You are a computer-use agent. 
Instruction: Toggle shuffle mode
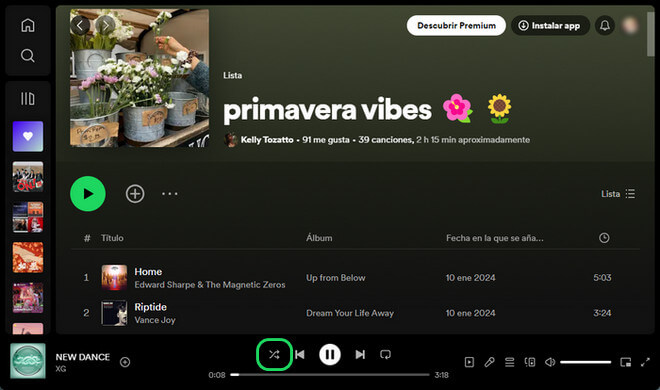pyautogui.click(x=274, y=355)
